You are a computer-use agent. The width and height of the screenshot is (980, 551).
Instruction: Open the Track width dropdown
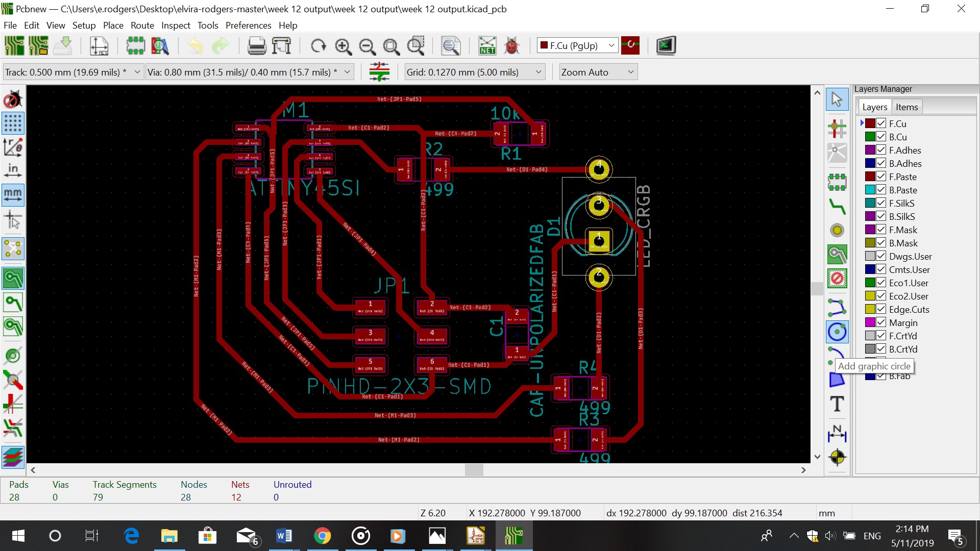(x=137, y=72)
